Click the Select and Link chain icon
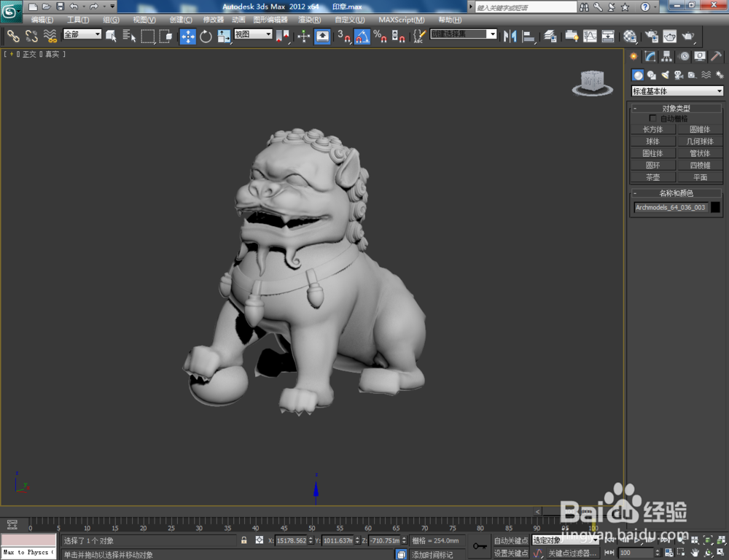The width and height of the screenshot is (729, 560). coord(13,36)
